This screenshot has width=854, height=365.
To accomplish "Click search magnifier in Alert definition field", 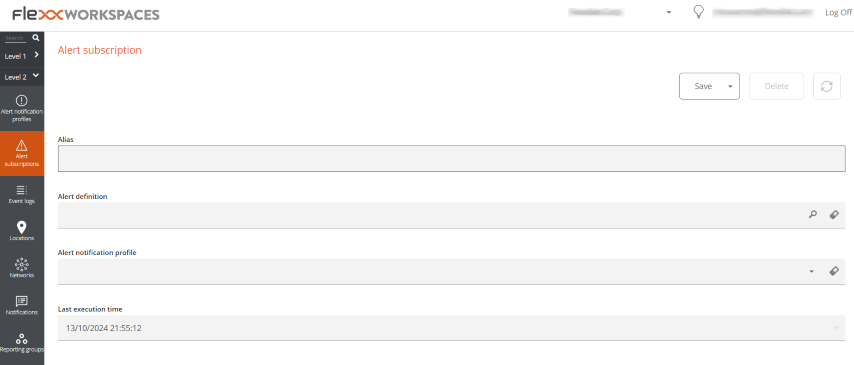I will 813,215.
